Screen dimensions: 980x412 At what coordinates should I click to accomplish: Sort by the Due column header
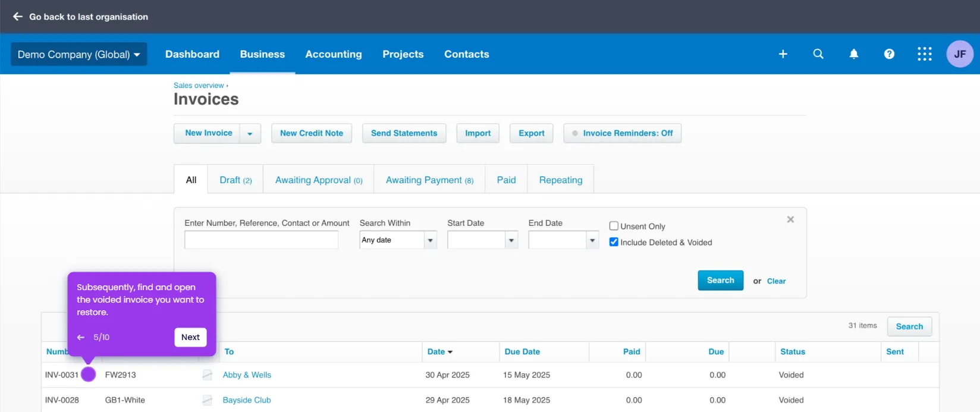click(x=716, y=352)
